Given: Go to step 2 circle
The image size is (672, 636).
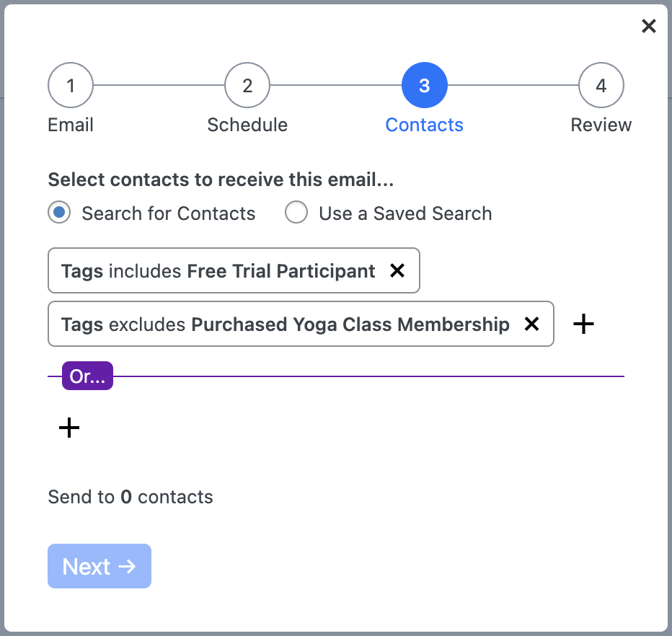Looking at the screenshot, I should point(247,85).
